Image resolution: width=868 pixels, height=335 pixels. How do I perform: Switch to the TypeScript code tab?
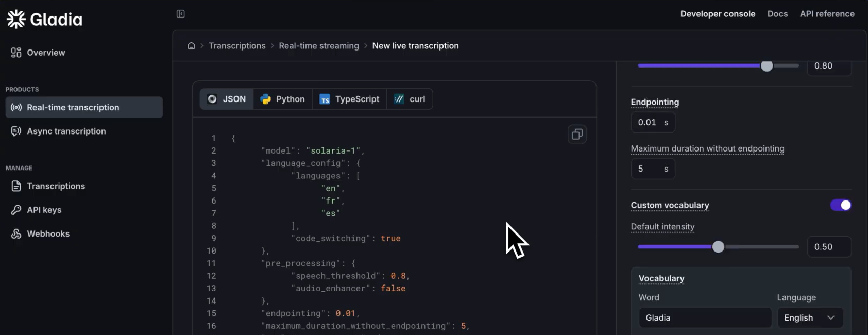click(x=349, y=99)
